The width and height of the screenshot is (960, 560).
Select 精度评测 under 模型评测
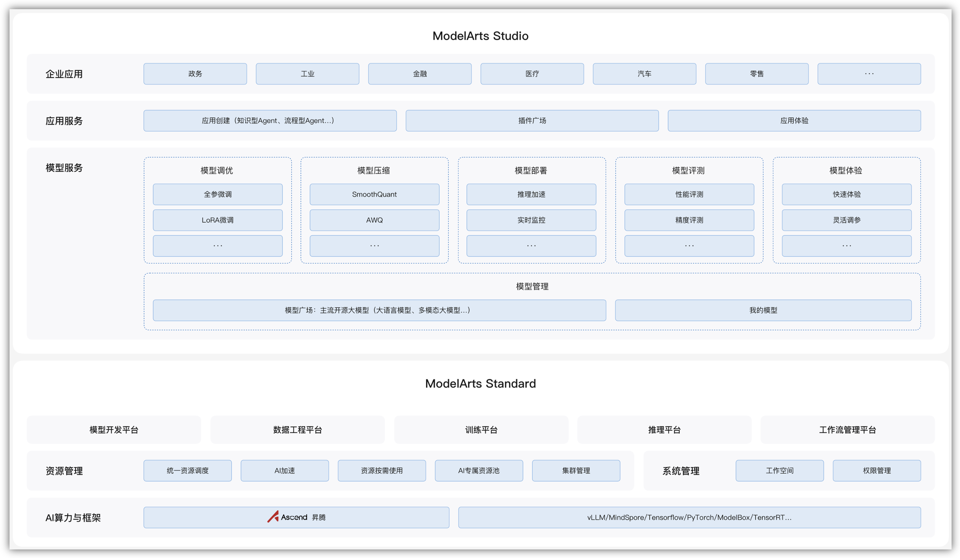point(689,220)
